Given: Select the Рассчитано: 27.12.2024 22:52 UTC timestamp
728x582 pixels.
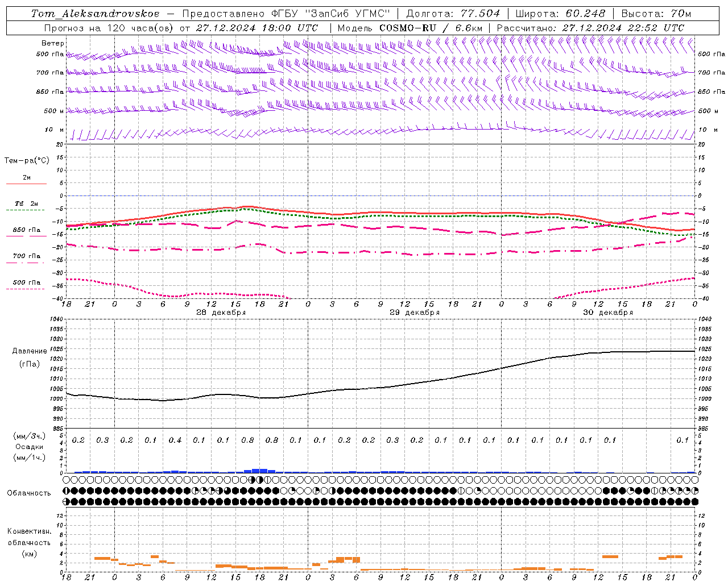Looking at the screenshot, I should [x=590, y=28].
